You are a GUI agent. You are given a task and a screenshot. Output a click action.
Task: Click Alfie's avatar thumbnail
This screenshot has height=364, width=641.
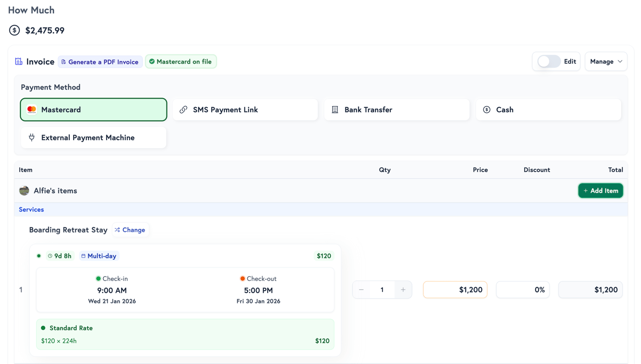click(24, 191)
